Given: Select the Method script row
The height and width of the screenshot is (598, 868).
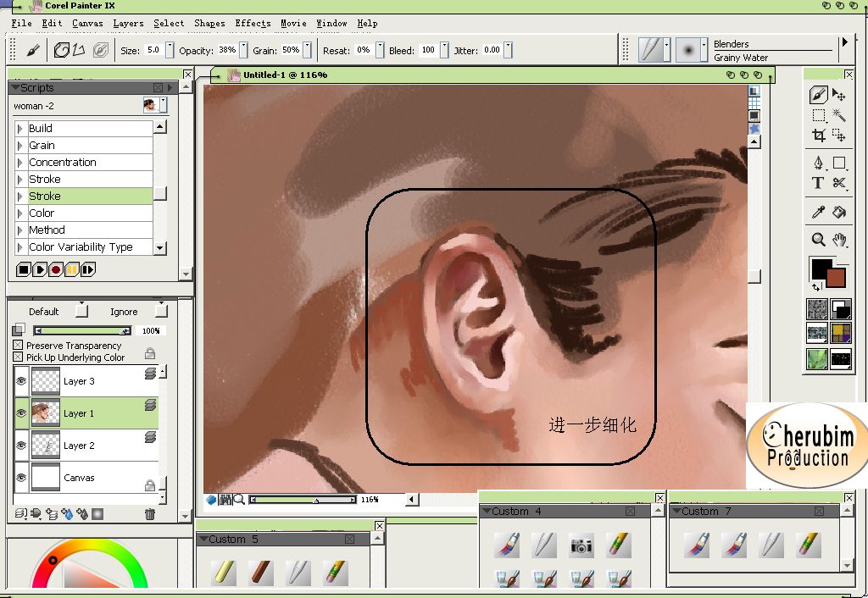Looking at the screenshot, I should [x=84, y=230].
